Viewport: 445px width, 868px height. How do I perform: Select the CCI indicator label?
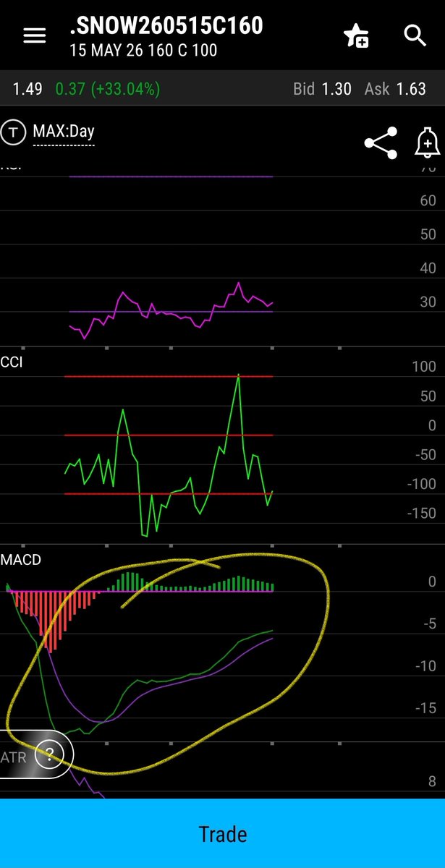12,362
